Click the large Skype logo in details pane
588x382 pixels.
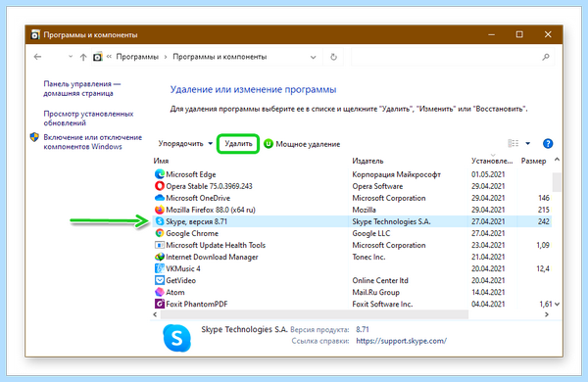pyautogui.click(x=177, y=338)
